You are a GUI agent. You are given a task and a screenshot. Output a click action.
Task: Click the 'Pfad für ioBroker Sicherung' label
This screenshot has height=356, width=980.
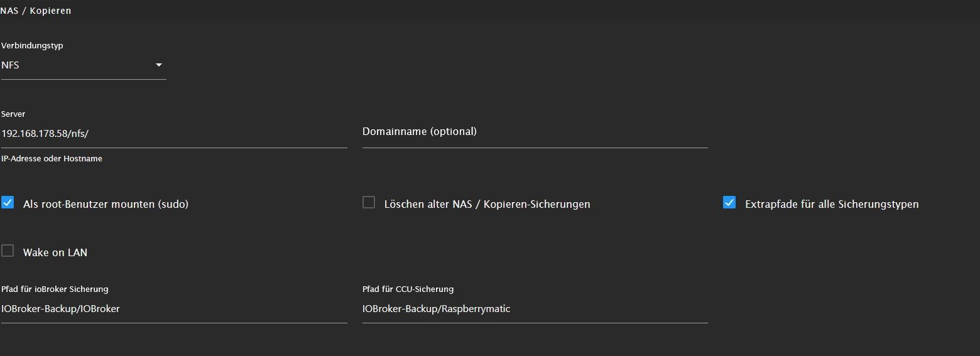coord(55,289)
